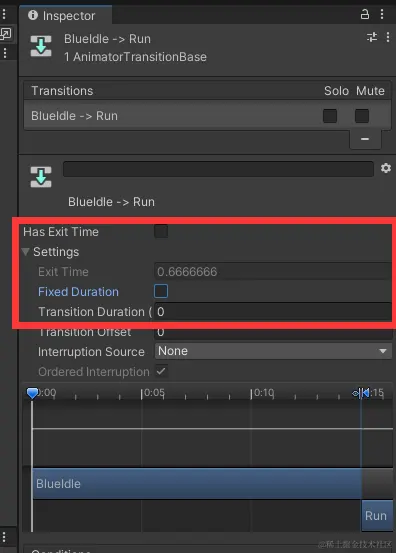Click the Exit Time value field

coord(273,272)
